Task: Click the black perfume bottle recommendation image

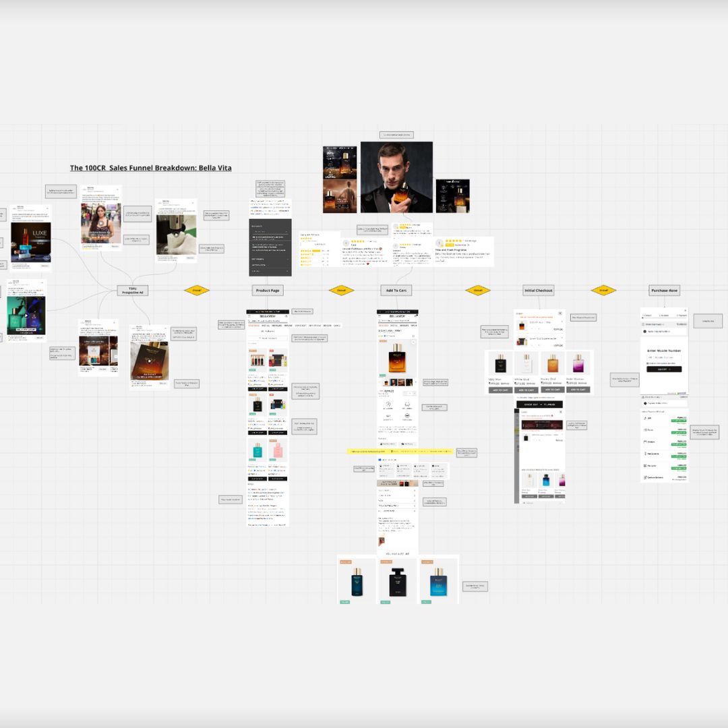Action: click(x=397, y=579)
